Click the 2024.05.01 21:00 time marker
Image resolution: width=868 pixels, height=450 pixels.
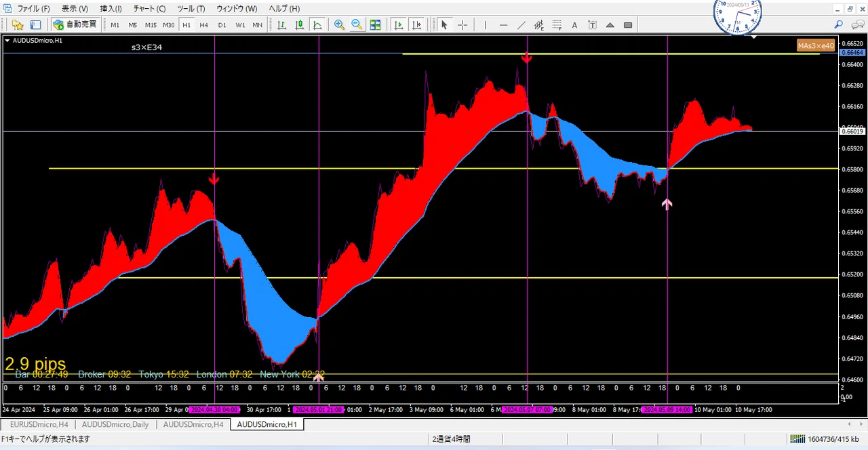(x=319, y=410)
